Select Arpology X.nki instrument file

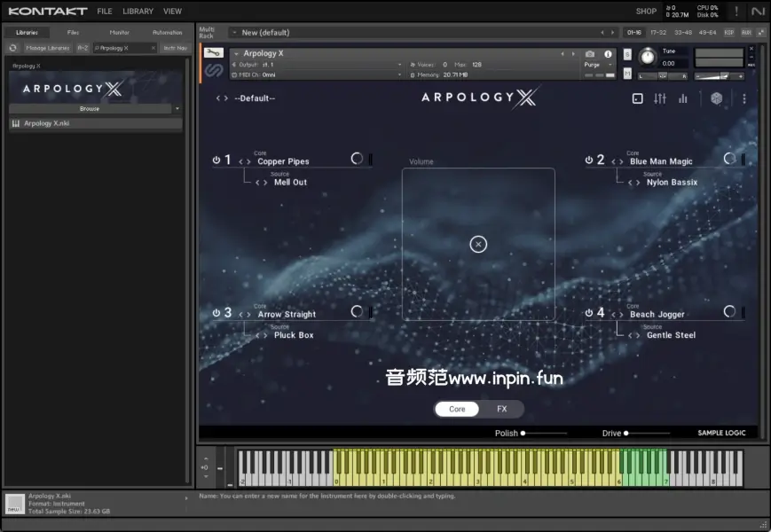click(x=47, y=123)
